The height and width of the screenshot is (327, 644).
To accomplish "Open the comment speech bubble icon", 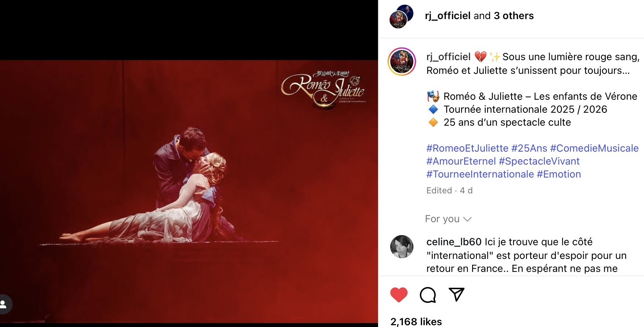I will 428,295.
